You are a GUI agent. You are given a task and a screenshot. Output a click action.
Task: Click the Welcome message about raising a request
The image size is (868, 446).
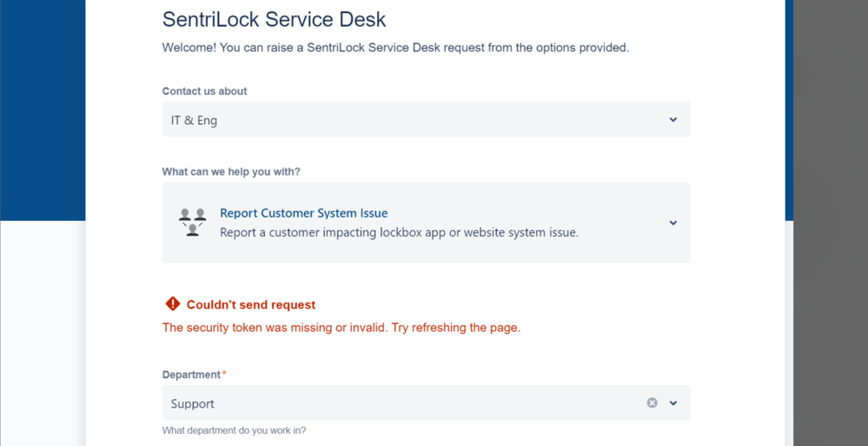pos(395,48)
